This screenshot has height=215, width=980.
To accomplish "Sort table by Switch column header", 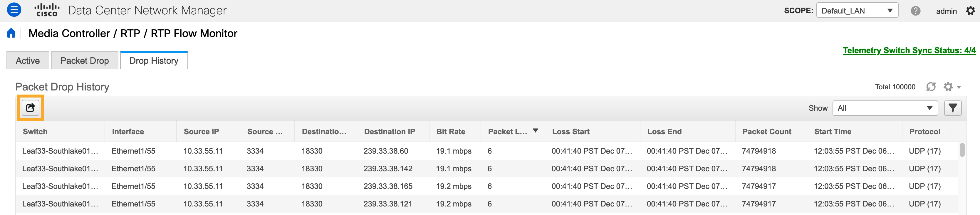I will 35,132.
